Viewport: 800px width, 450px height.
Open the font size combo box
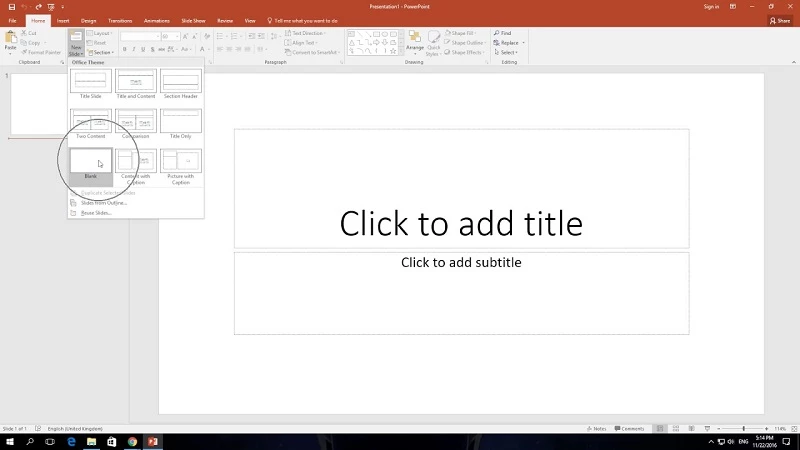[x=169, y=37]
